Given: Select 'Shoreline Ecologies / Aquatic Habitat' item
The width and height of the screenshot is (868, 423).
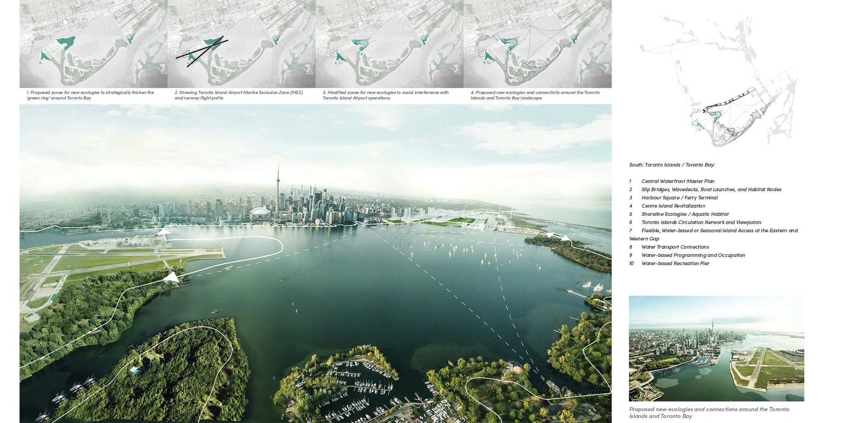Looking at the screenshot, I should click(x=685, y=214).
